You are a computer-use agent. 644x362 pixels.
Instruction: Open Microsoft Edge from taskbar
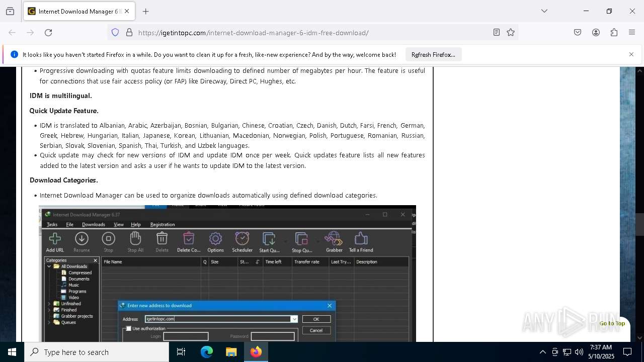coord(207,352)
